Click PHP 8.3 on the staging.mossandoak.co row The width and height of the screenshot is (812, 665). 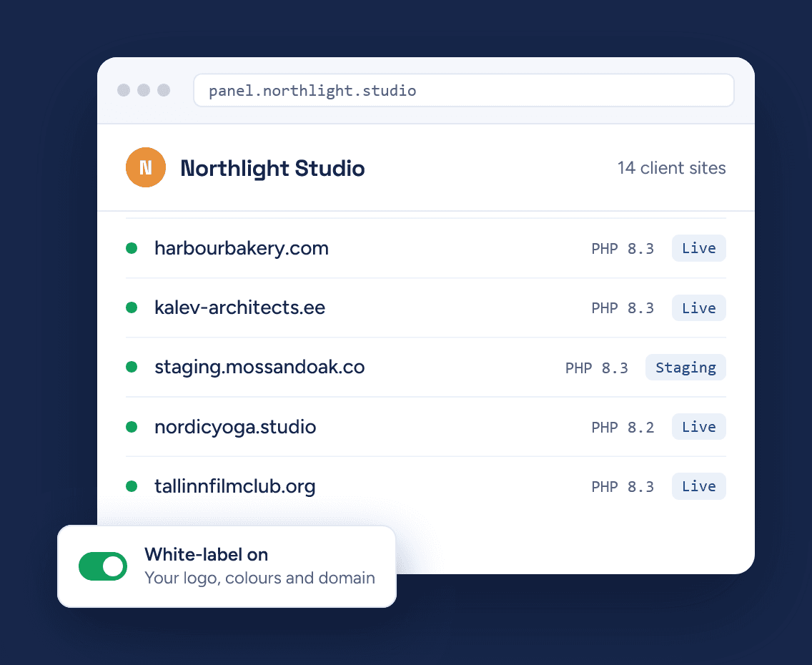point(597,368)
